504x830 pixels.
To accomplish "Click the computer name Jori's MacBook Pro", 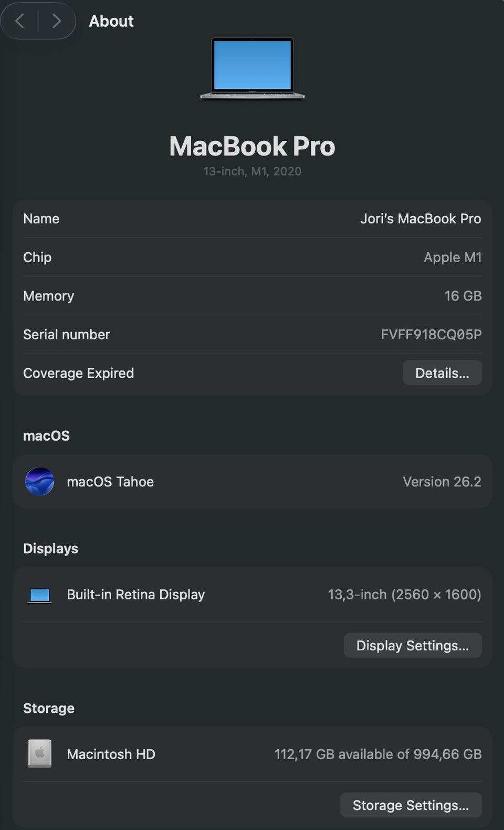I will (421, 219).
